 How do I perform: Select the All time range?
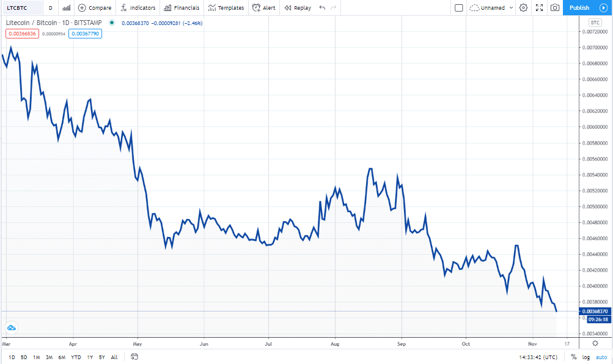click(x=114, y=357)
